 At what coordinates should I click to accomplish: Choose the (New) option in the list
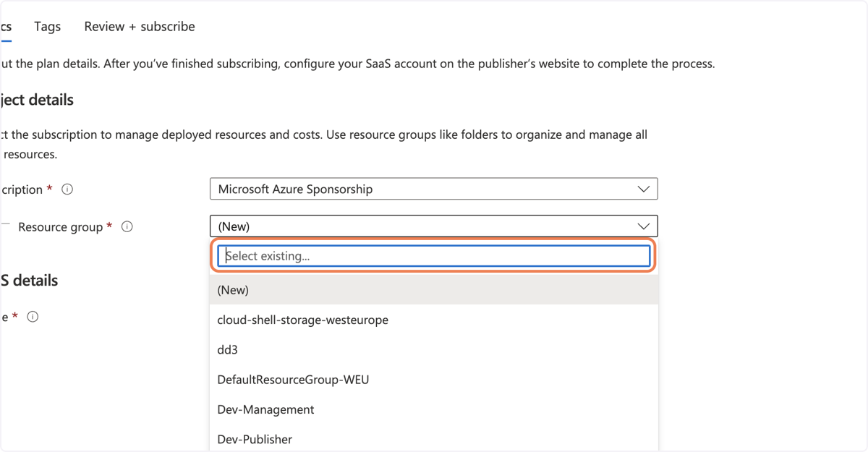pyautogui.click(x=434, y=290)
